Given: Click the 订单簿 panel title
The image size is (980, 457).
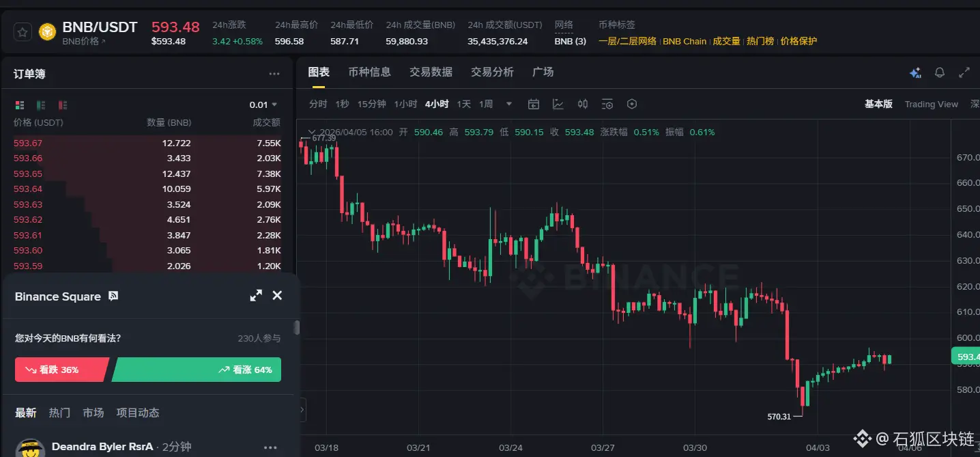Looking at the screenshot, I should click(29, 74).
